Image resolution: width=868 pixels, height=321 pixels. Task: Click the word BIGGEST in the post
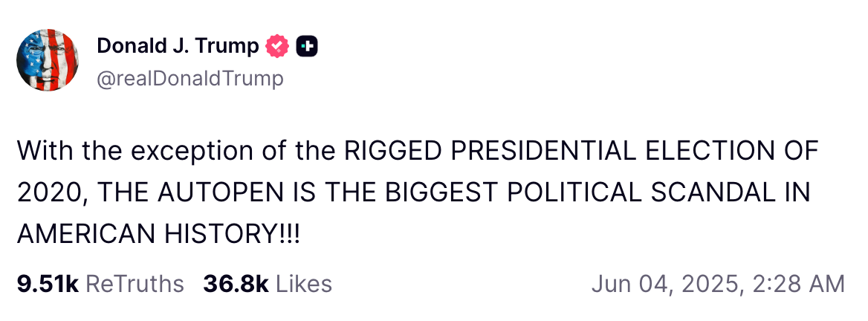tap(449, 192)
